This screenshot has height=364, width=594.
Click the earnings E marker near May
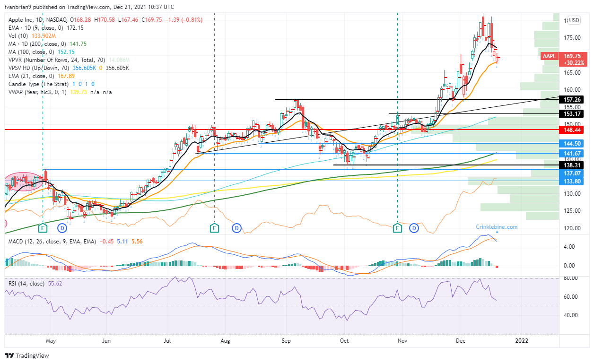coord(43,228)
